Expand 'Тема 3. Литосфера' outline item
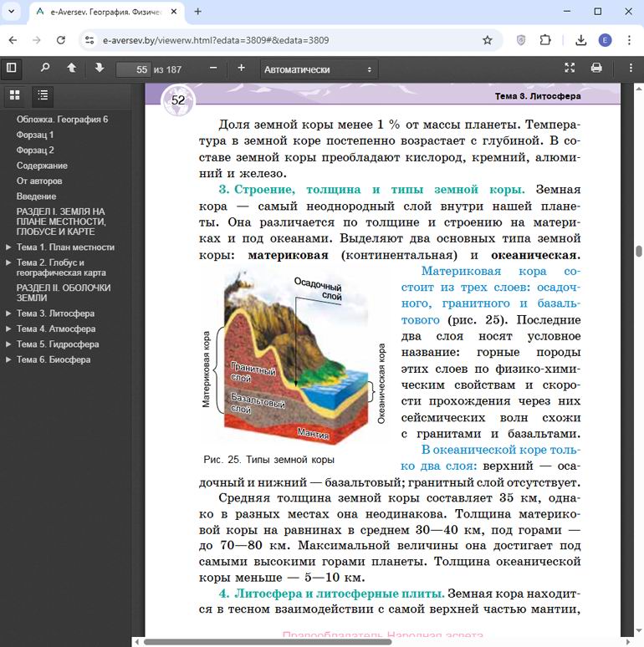Image resolution: width=644 pixels, height=647 pixels. (x=8, y=313)
